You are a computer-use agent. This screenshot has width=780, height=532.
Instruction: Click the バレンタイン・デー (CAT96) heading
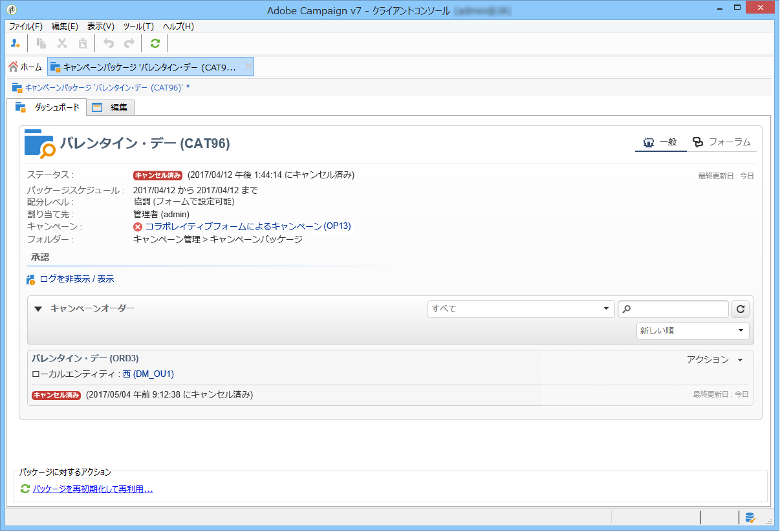click(145, 144)
